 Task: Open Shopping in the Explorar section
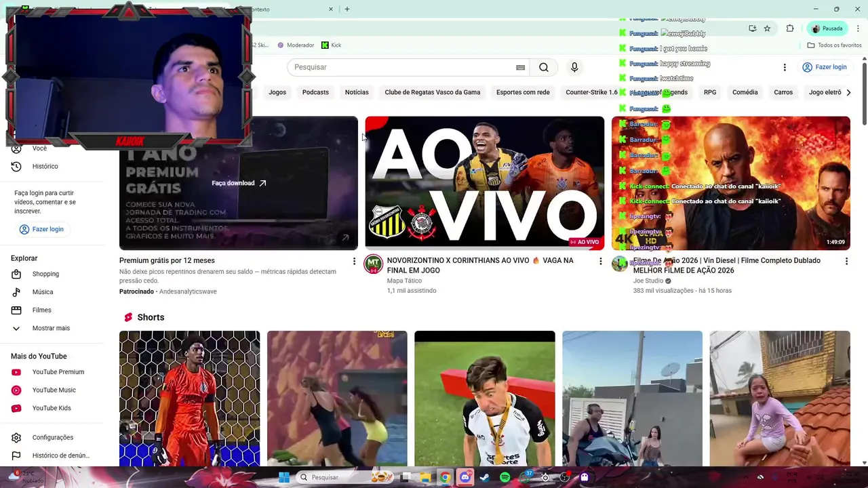(45, 274)
